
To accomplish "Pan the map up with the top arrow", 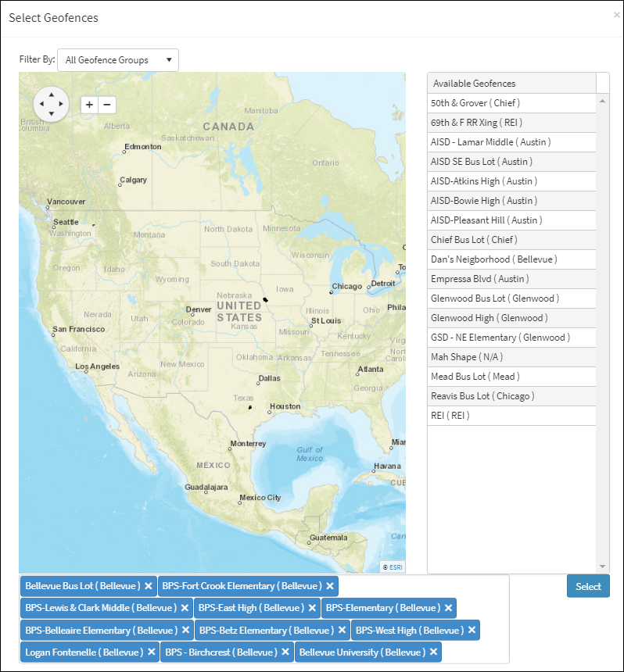I will coord(52,95).
